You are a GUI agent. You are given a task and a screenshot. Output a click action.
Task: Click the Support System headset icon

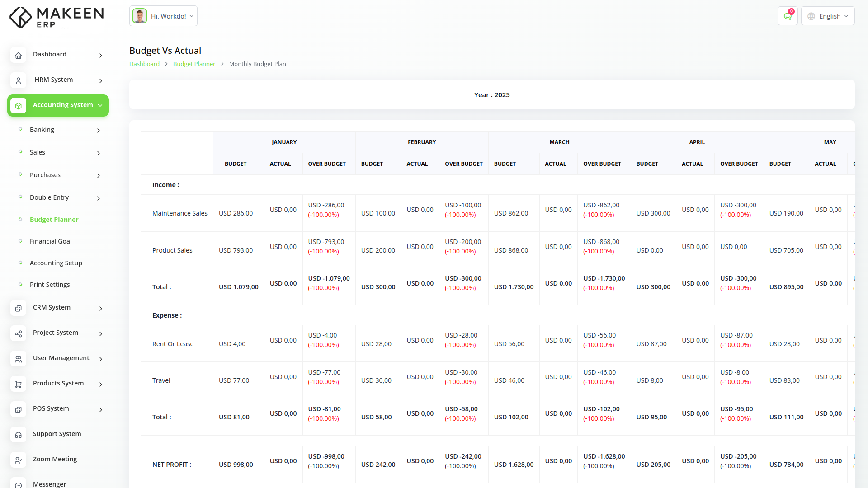18,435
